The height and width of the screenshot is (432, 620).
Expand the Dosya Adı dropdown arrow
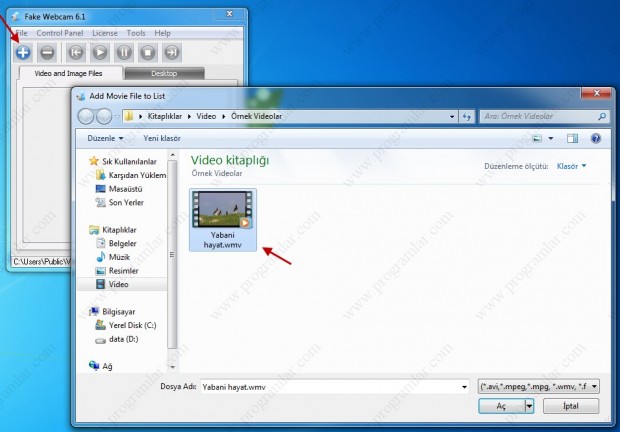coord(464,387)
